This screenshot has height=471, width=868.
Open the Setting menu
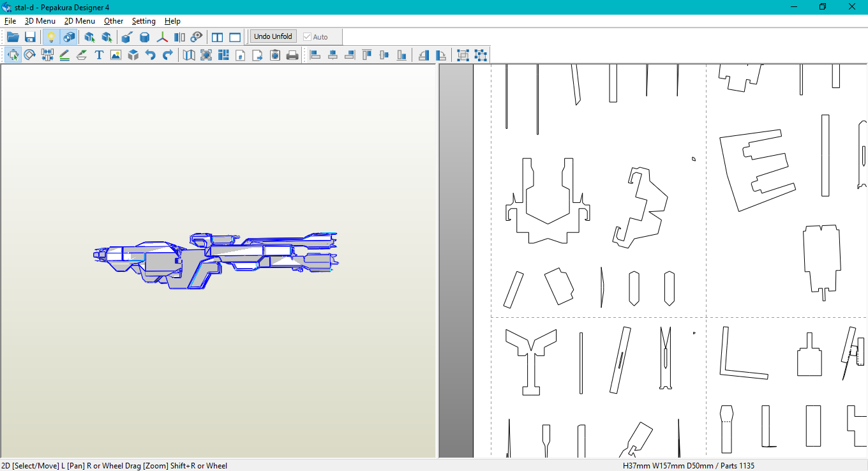(144, 21)
